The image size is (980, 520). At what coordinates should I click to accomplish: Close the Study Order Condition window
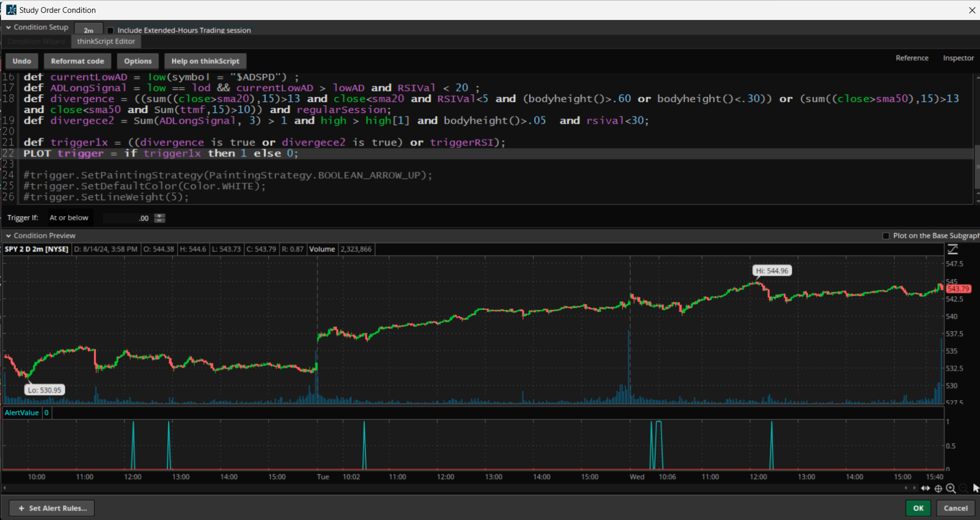click(x=972, y=10)
